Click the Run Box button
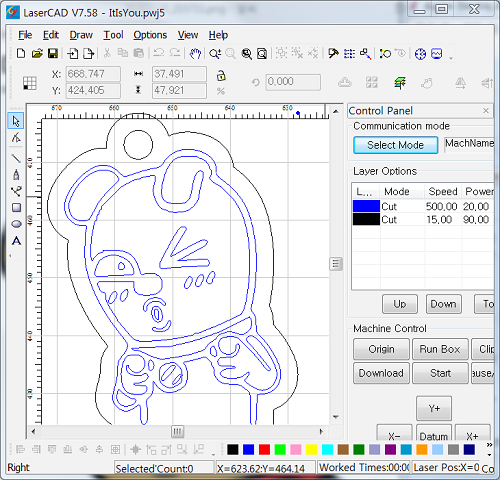Viewport: 500px width, 480px height. tap(440, 349)
